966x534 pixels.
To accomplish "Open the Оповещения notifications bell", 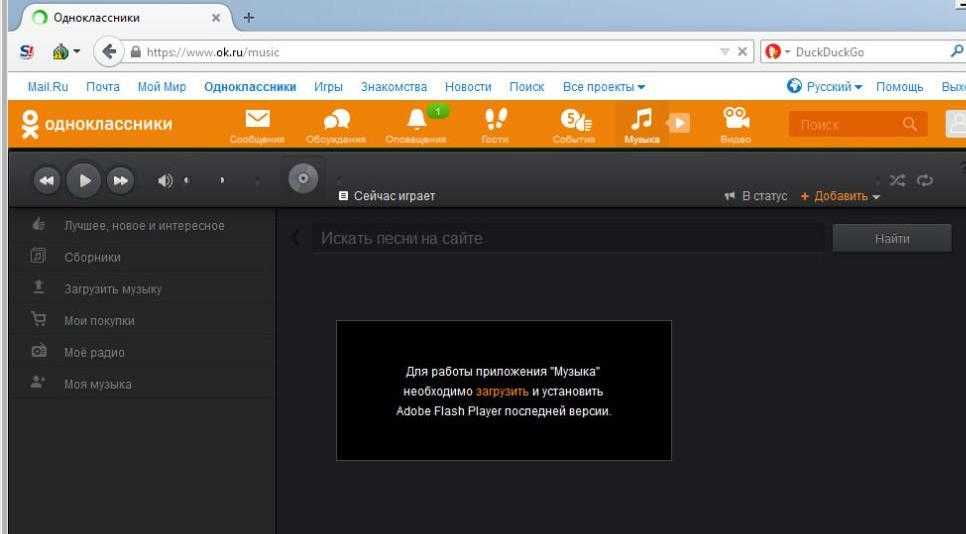I will point(416,126).
